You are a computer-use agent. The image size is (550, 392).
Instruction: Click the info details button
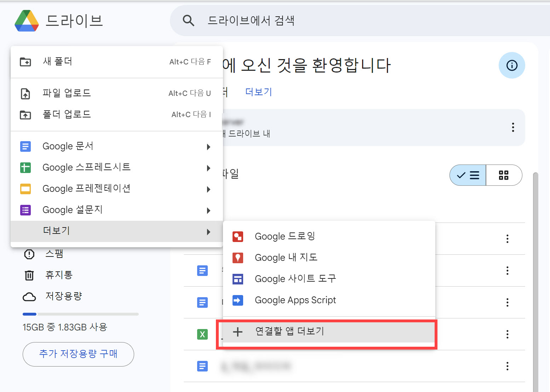512,65
